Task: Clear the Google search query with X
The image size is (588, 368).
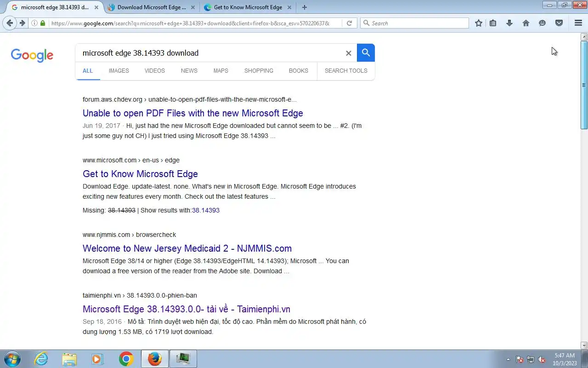Action: click(348, 53)
